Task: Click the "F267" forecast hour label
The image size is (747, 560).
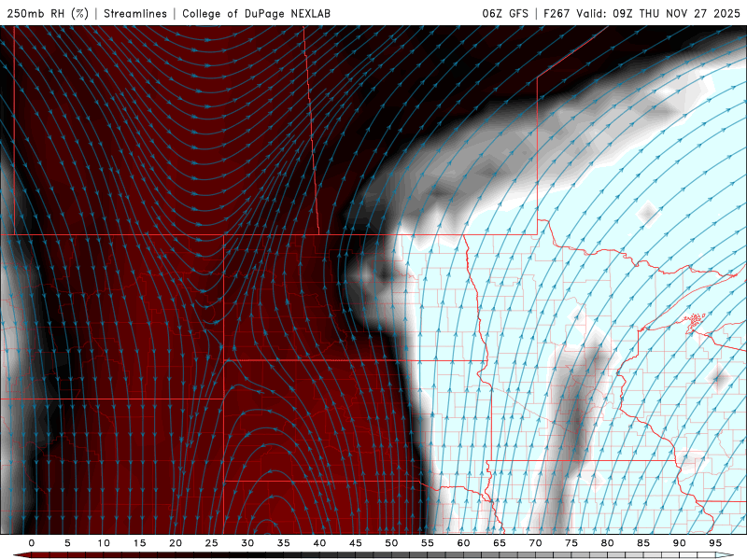Action: [x=557, y=13]
